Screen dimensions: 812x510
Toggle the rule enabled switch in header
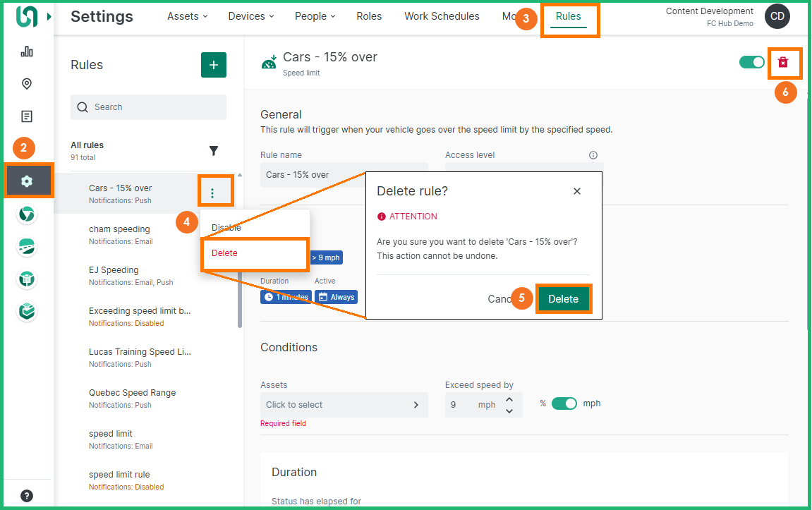pyautogui.click(x=752, y=62)
